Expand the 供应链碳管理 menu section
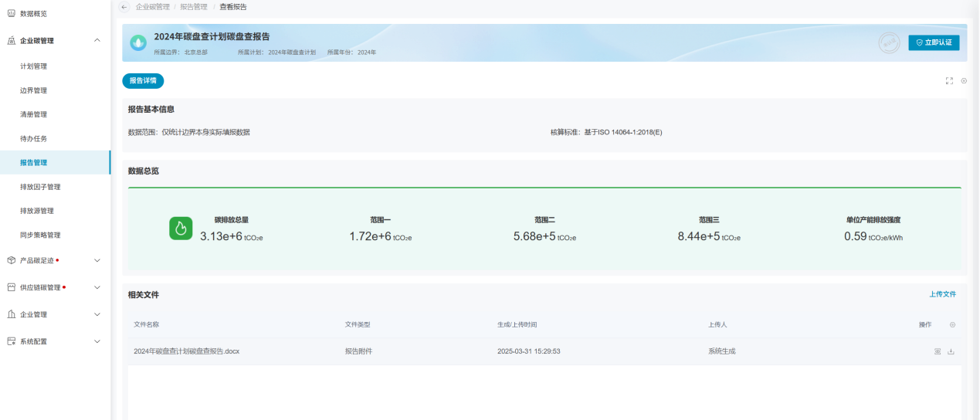This screenshot has height=420, width=980. coord(97,288)
